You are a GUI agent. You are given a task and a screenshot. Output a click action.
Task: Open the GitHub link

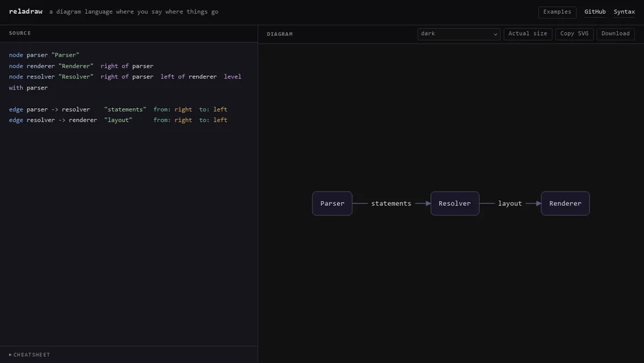tap(594, 12)
